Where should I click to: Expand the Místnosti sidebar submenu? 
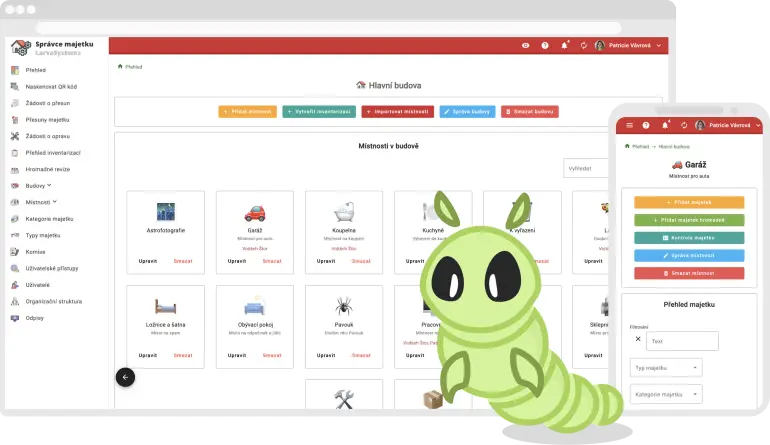(x=39, y=202)
